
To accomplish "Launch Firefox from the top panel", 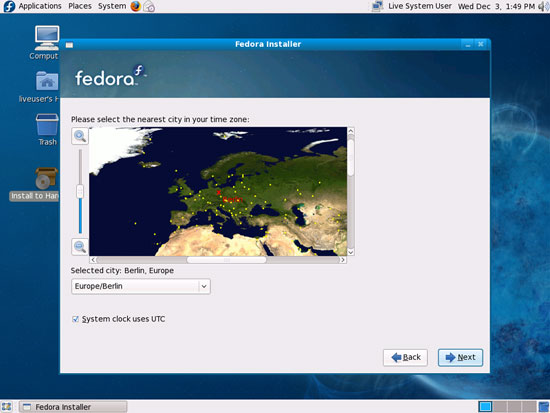I will click(x=135, y=6).
